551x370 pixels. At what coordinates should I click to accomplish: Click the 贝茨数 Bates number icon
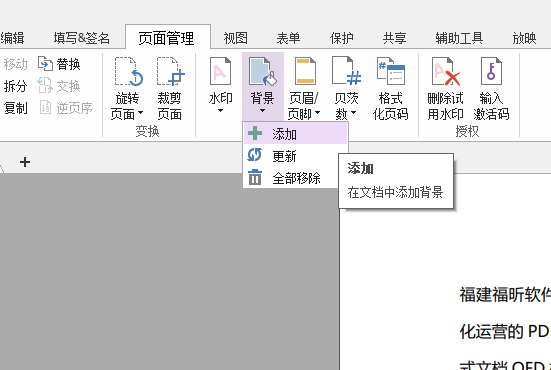coord(347,72)
